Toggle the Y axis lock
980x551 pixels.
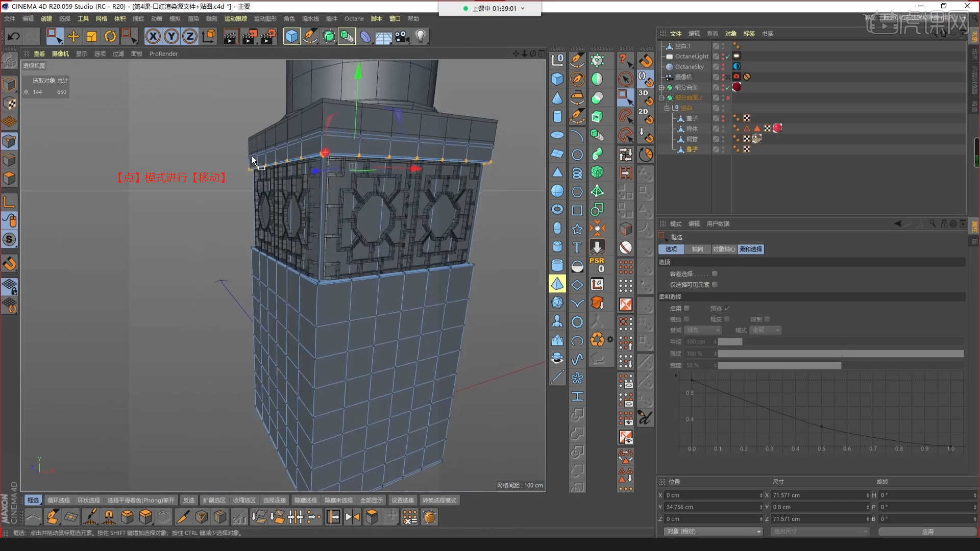tap(171, 36)
